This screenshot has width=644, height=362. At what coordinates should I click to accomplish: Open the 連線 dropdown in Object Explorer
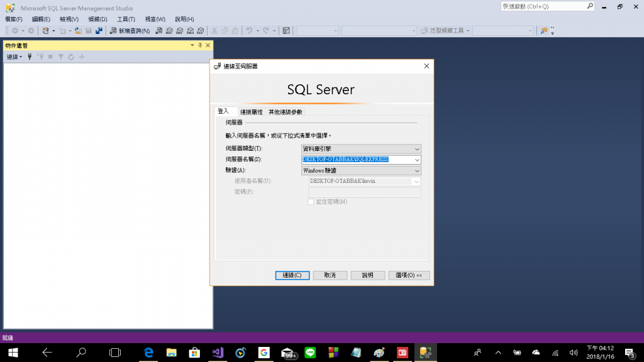(14, 57)
